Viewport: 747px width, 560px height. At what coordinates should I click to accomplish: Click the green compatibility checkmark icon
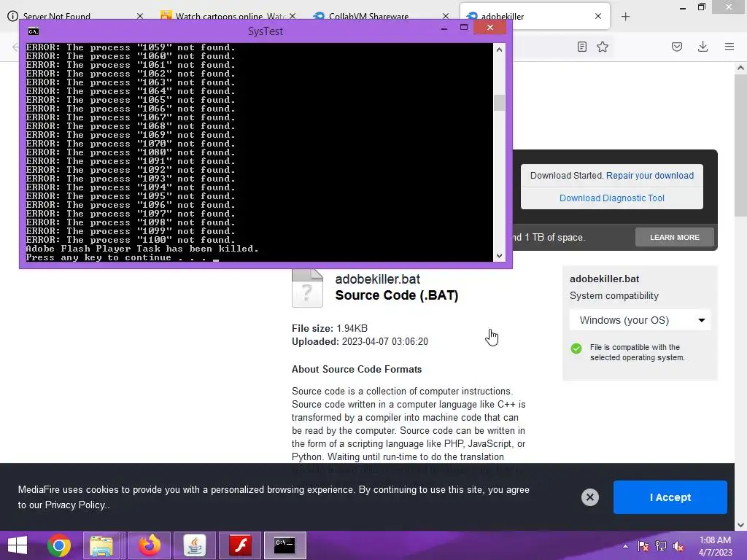[x=576, y=349]
